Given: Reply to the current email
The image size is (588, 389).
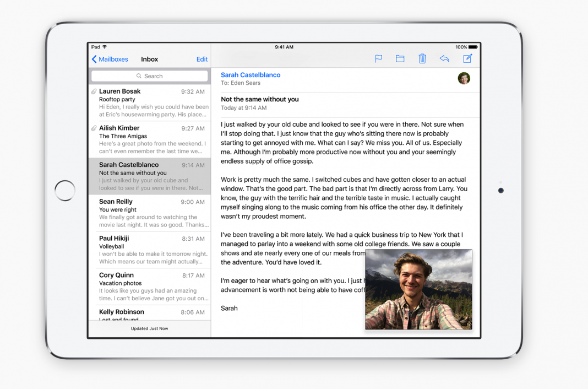Looking at the screenshot, I should 444,58.
